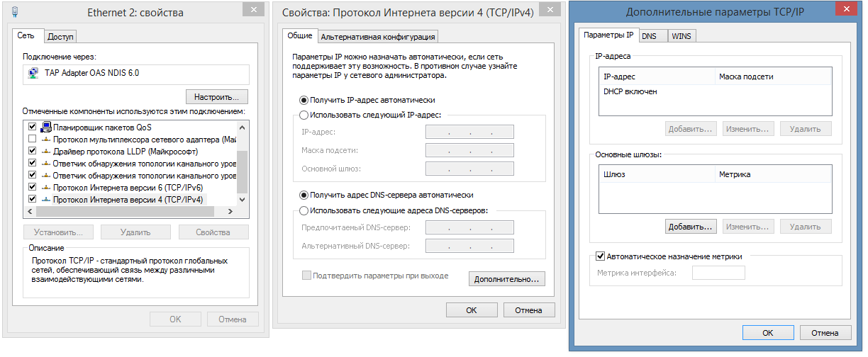Click the TAP Adapter OAS NDIS network icon
The width and height of the screenshot is (868, 357).
click(x=33, y=73)
